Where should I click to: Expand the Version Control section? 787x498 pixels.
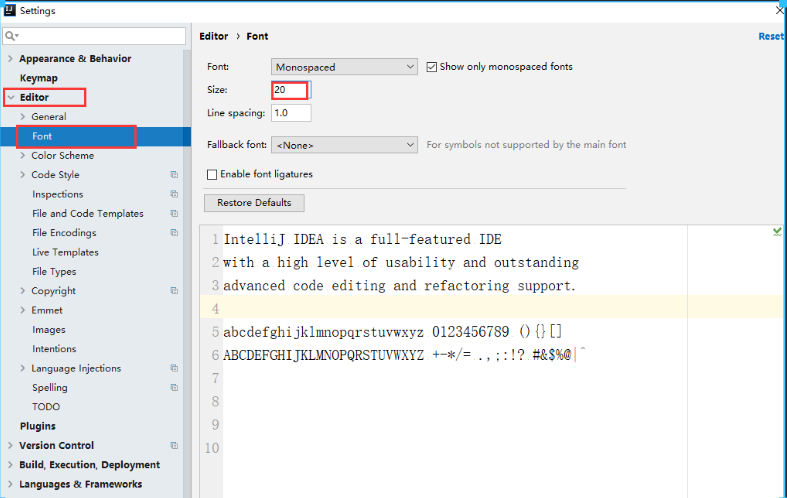point(10,445)
